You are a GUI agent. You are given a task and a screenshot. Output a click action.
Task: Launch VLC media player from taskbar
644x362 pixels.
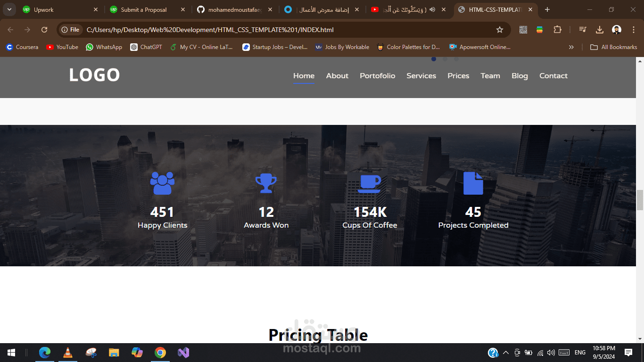[x=68, y=353]
